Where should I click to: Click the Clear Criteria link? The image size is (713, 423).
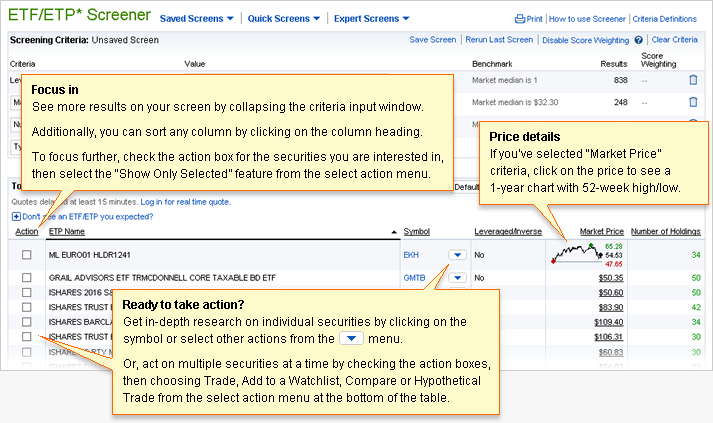tap(673, 40)
